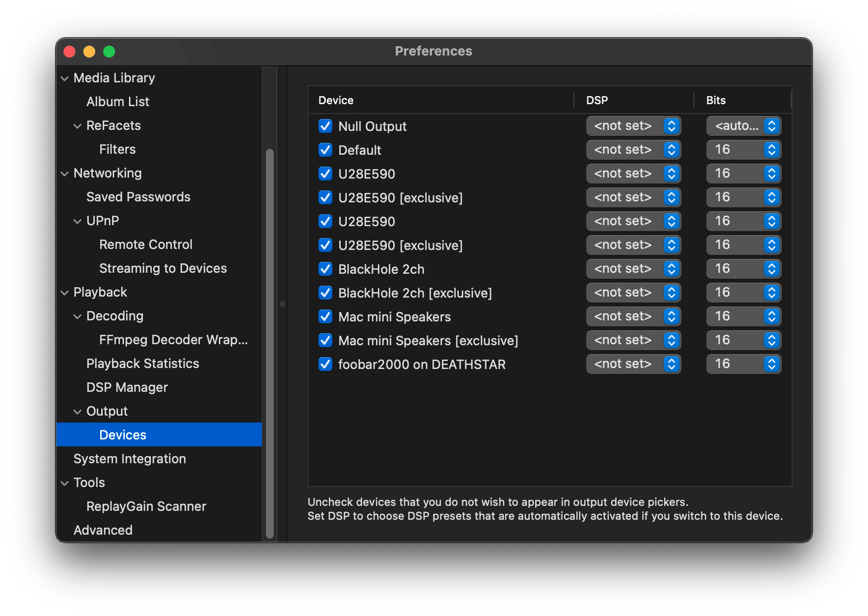Open DSP preset dropdown for Default
Image resolution: width=868 pixels, height=616 pixels.
(633, 150)
